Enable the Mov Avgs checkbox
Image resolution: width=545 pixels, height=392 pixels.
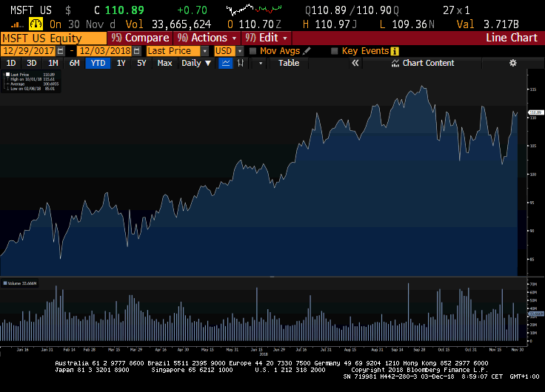(x=253, y=51)
